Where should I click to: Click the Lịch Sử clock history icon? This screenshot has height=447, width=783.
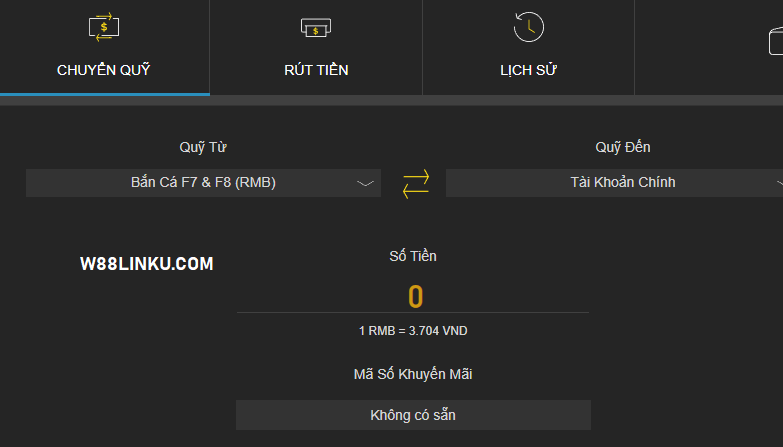click(x=528, y=27)
